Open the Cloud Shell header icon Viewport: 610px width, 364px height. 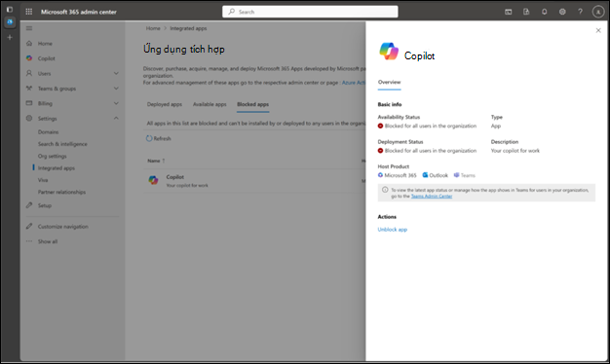[x=508, y=12]
